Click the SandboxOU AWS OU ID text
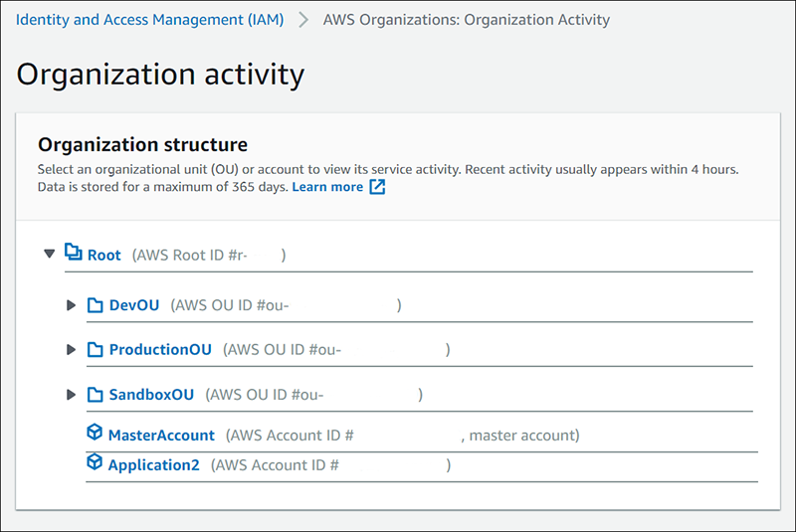The width and height of the screenshot is (796, 532). [313, 395]
